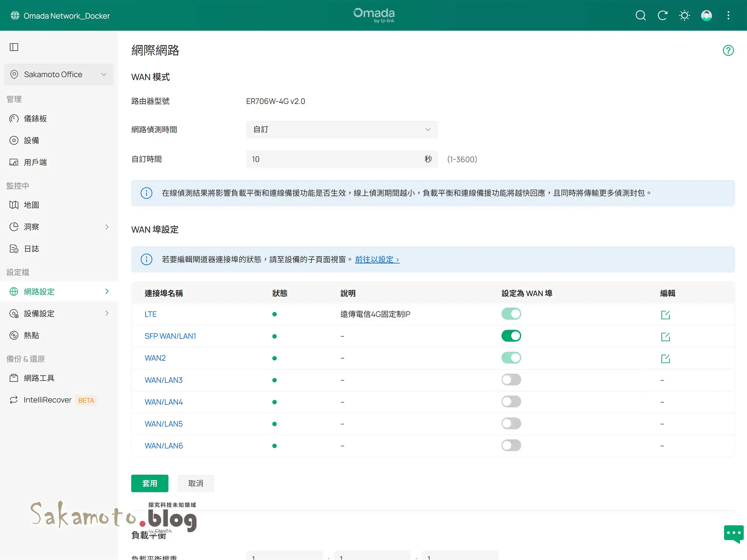This screenshot has height=560, width=747.
Task: Click the 自訂時間 seconds input field
Action: (334, 159)
